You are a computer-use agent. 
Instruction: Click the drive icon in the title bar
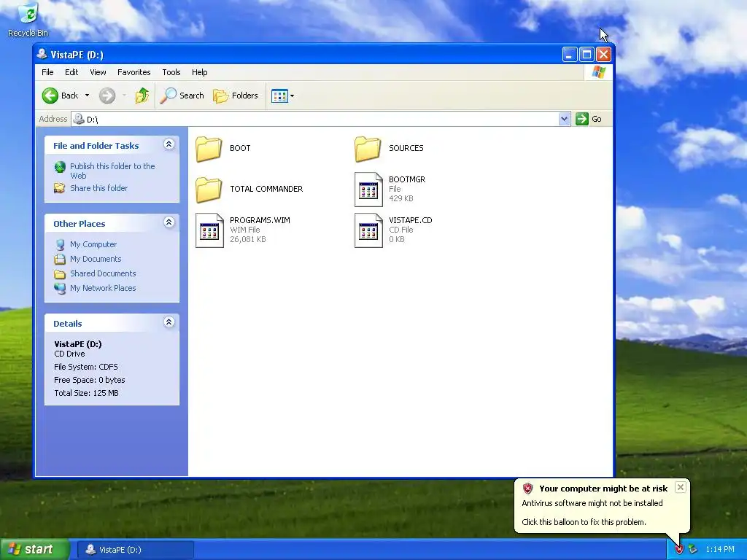pyautogui.click(x=42, y=54)
